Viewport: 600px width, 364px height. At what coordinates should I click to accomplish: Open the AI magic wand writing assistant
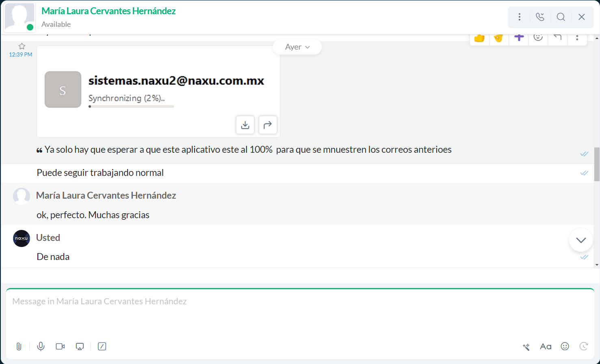coord(526,347)
